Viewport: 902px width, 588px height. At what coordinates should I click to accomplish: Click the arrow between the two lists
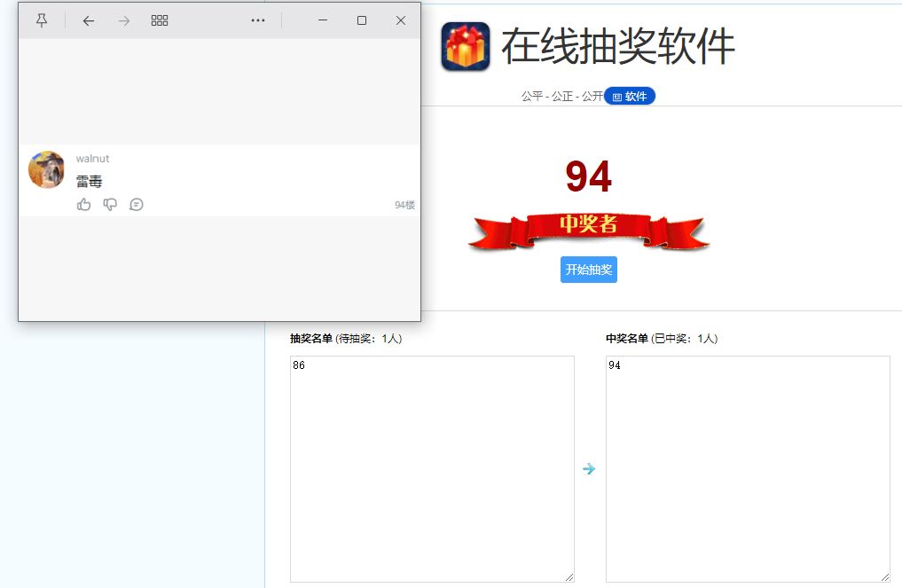click(589, 468)
